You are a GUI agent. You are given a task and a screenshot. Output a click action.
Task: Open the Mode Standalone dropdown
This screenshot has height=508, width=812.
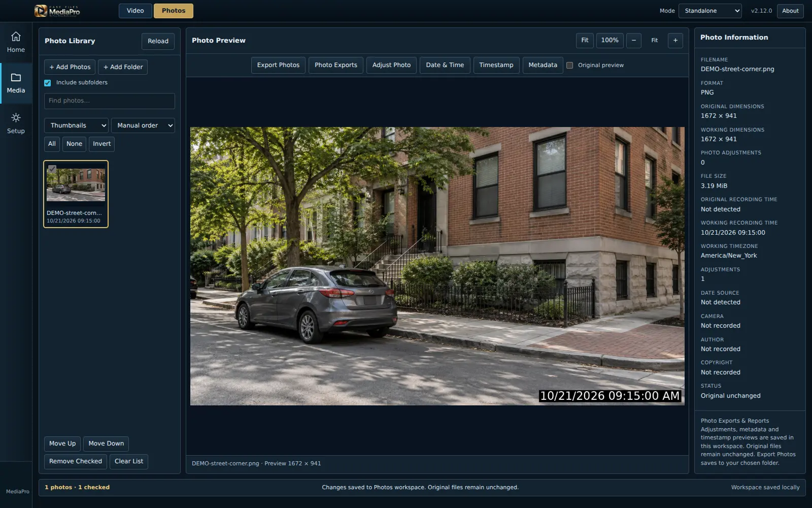[x=710, y=11]
